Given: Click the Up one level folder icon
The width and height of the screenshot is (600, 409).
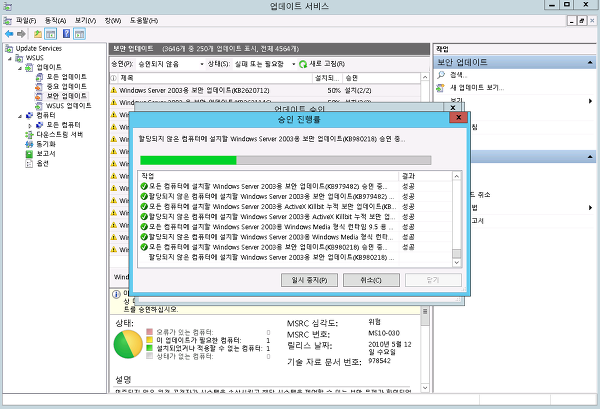Looking at the screenshot, I should pyautogui.click(x=38, y=34).
